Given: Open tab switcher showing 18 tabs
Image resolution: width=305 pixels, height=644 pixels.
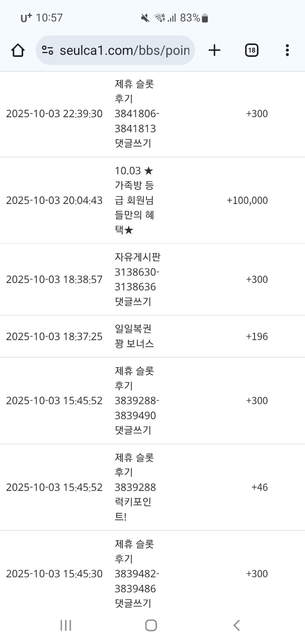Looking at the screenshot, I should (x=252, y=50).
